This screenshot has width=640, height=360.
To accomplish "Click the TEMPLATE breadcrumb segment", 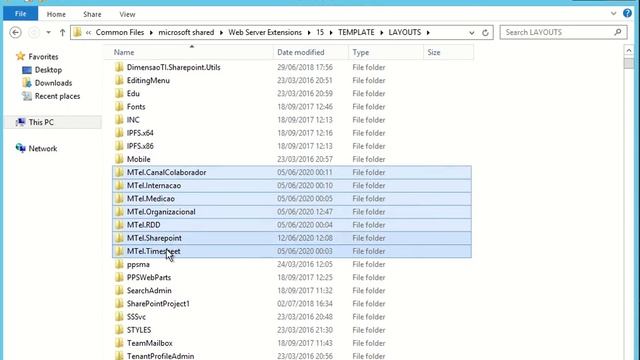I will coord(356,32).
